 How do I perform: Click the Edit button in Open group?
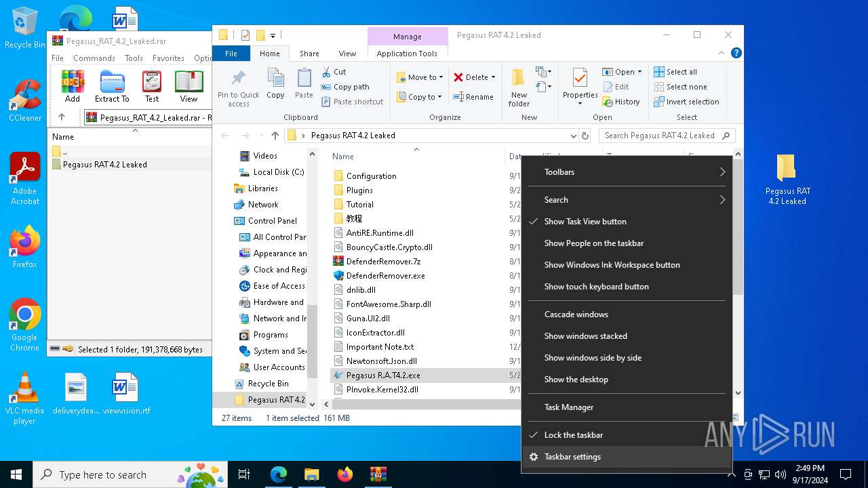click(x=616, y=87)
